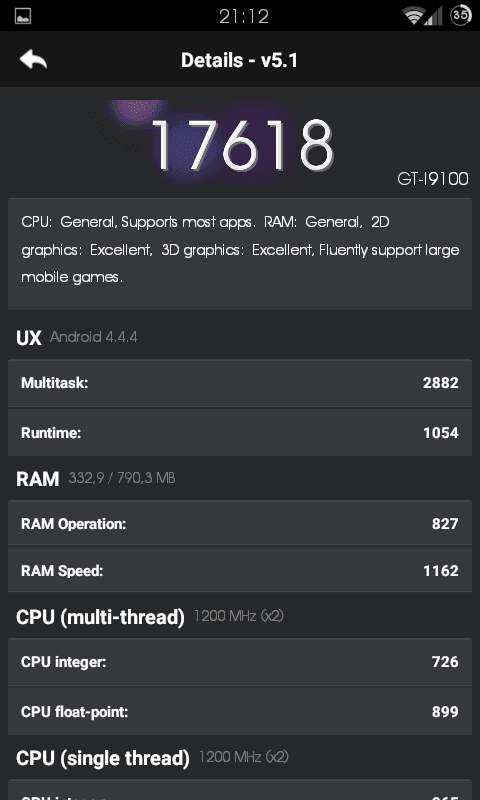Select the RAM Operation row

pos(240,524)
